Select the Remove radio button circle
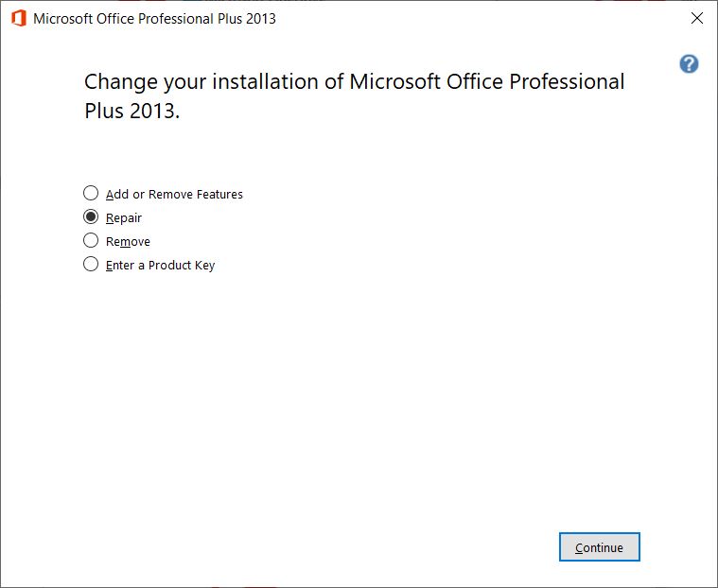Screen dimensions: 718x588 [x=91, y=240]
